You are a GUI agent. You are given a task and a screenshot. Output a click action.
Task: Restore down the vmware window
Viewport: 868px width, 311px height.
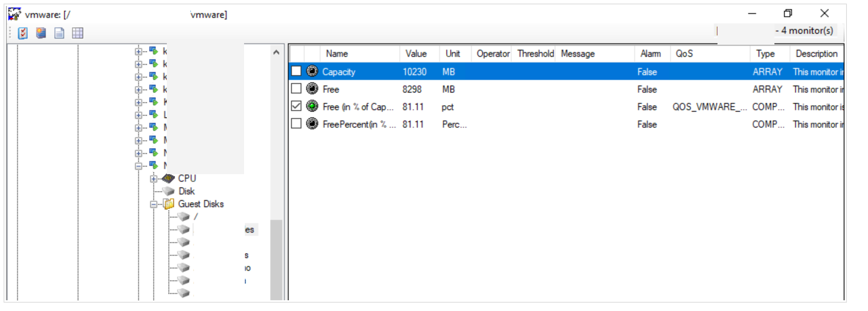click(788, 14)
